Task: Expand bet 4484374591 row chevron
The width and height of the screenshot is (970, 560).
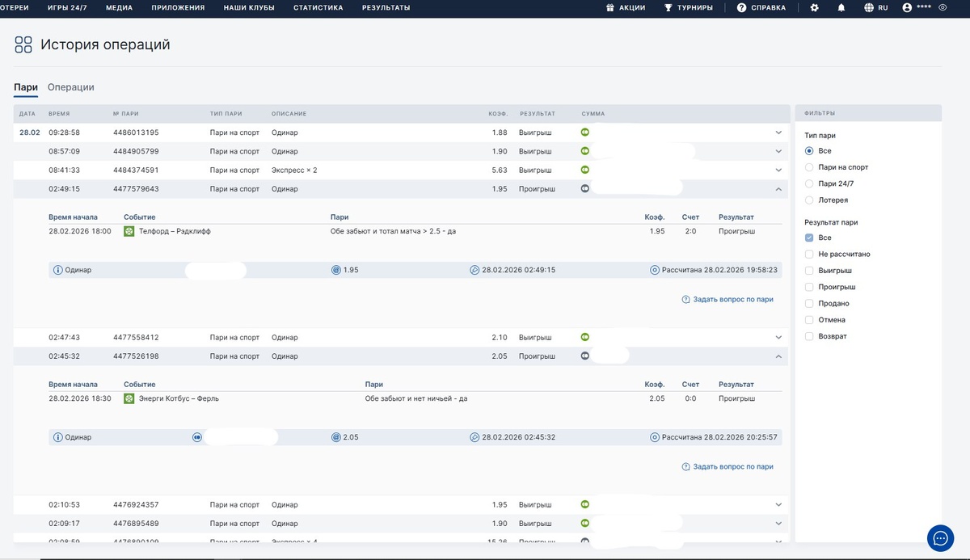Action: click(x=778, y=171)
